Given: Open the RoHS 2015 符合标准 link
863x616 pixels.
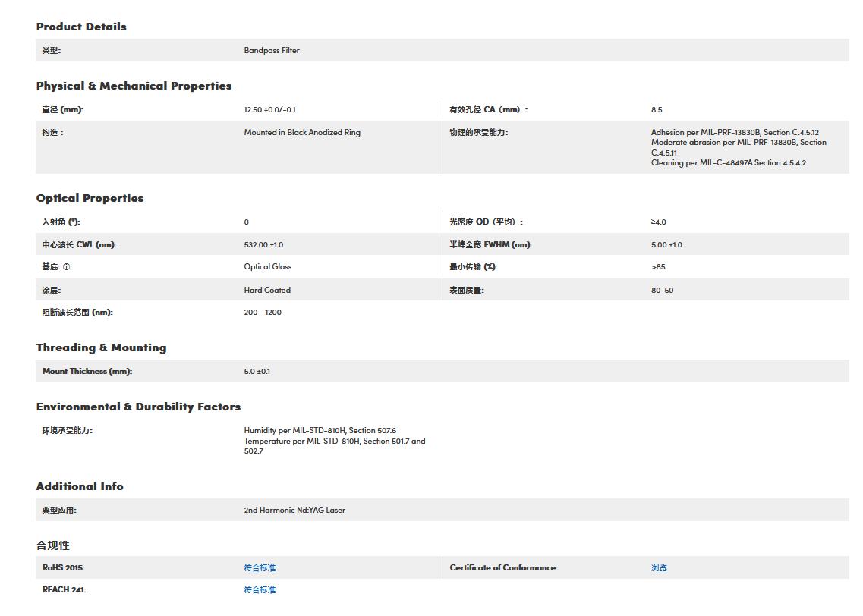Looking at the screenshot, I should click(x=260, y=567).
